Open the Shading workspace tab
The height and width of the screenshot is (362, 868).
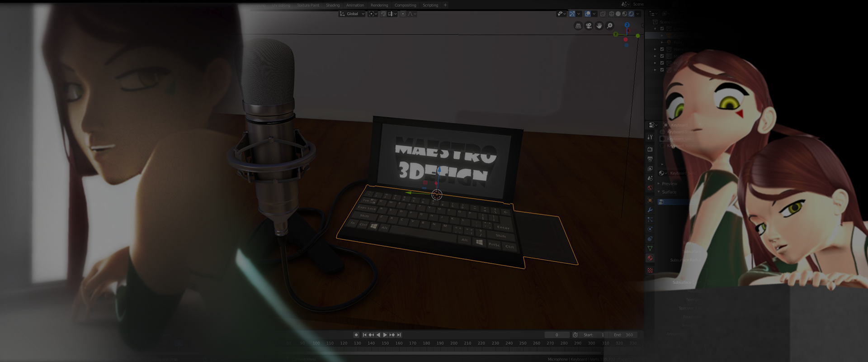(333, 5)
